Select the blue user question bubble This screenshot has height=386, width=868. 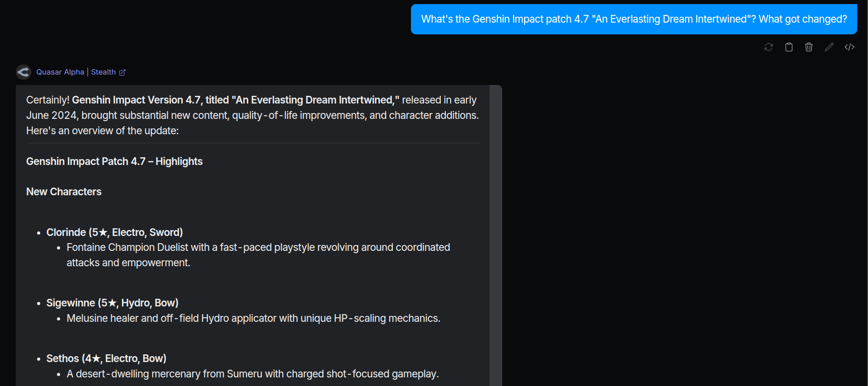[x=634, y=19]
